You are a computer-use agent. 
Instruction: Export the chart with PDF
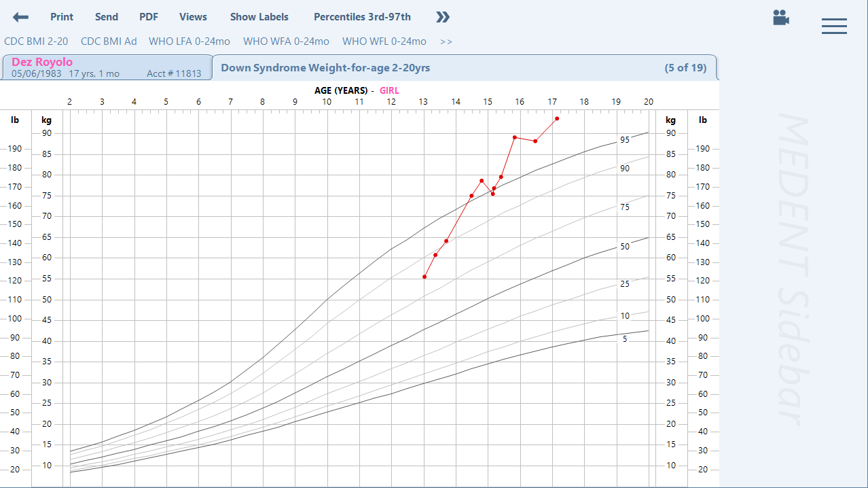(148, 16)
